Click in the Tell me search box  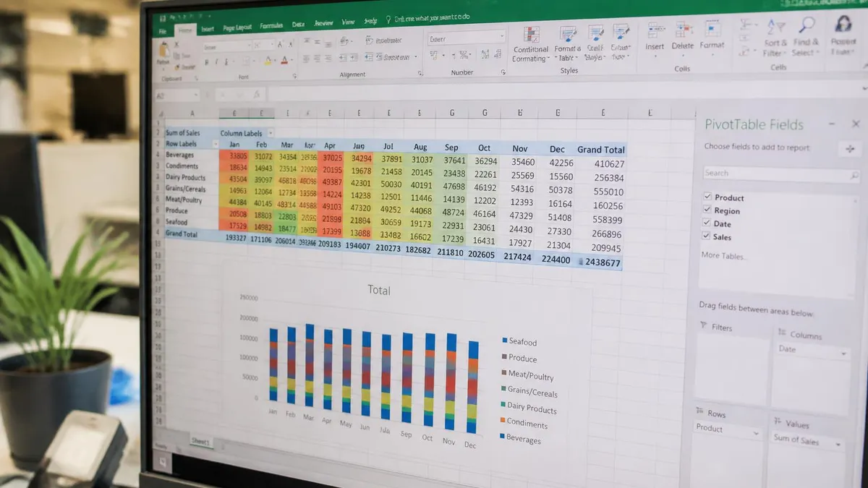pos(431,17)
